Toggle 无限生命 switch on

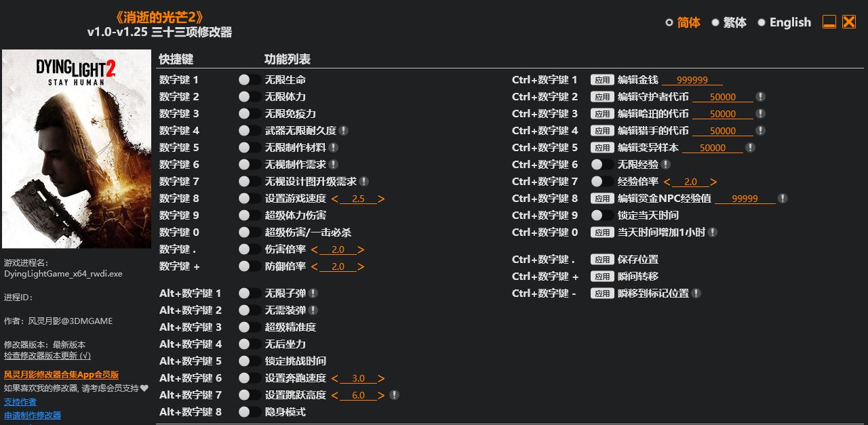[x=250, y=80]
